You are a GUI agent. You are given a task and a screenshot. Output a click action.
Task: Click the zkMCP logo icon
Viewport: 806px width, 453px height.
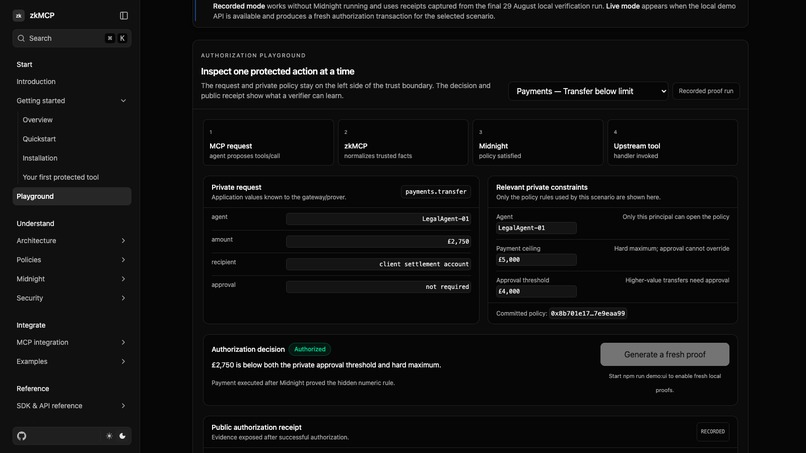coord(19,15)
